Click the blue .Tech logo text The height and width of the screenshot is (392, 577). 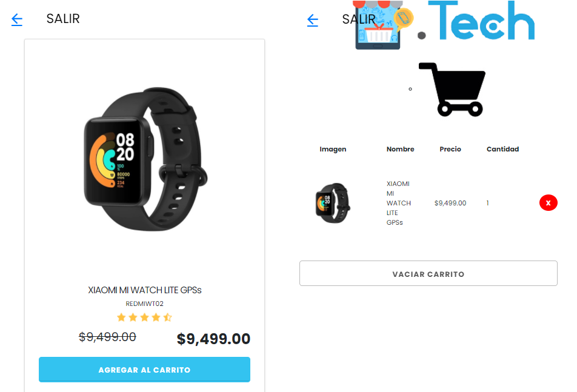coord(476,20)
